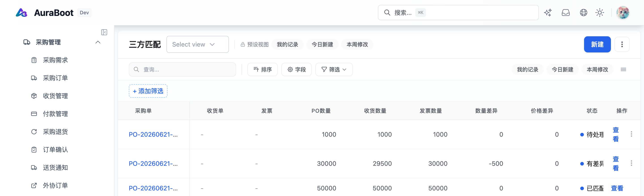The height and width of the screenshot is (196, 644).
Task: Open the Select view dropdown
Action: pyautogui.click(x=197, y=44)
